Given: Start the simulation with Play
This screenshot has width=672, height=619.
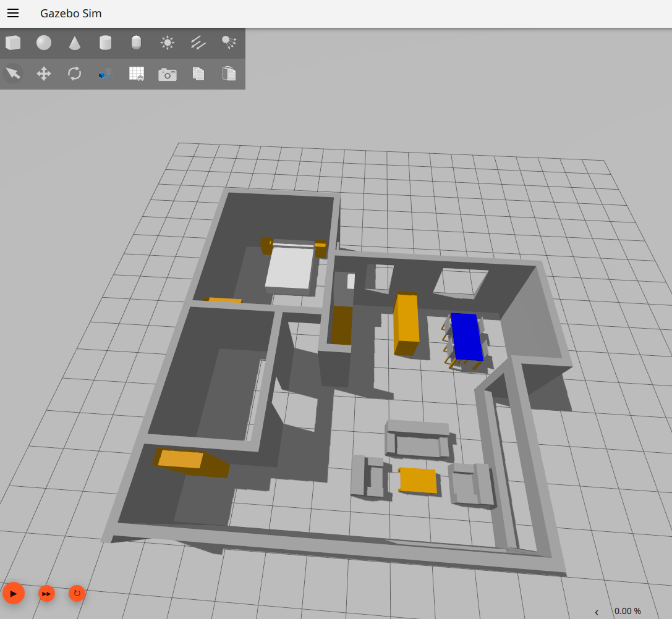Looking at the screenshot, I should coord(13,593).
